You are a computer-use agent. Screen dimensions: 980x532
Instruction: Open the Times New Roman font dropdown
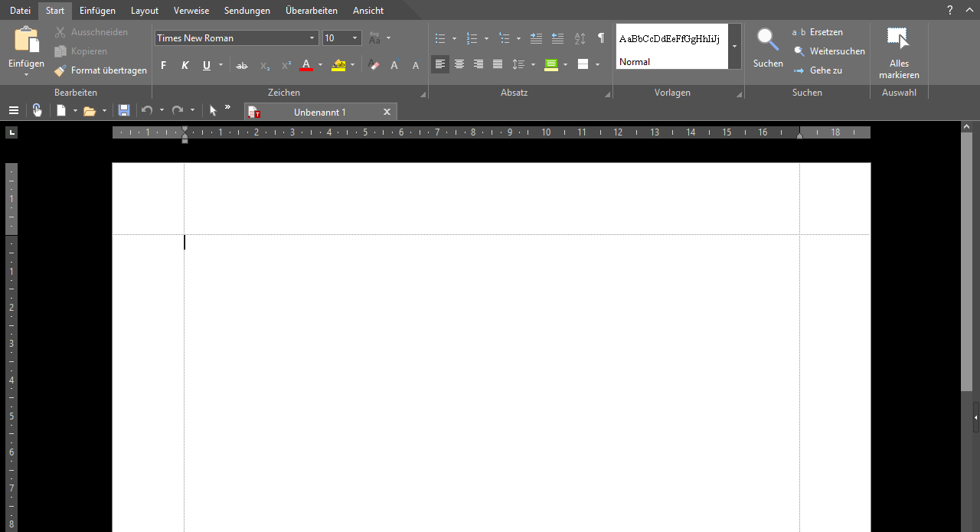click(x=312, y=38)
